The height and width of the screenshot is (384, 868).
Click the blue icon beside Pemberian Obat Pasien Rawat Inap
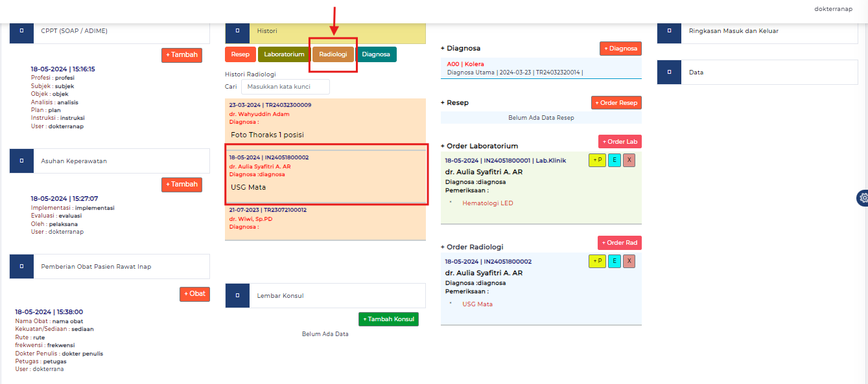21,266
